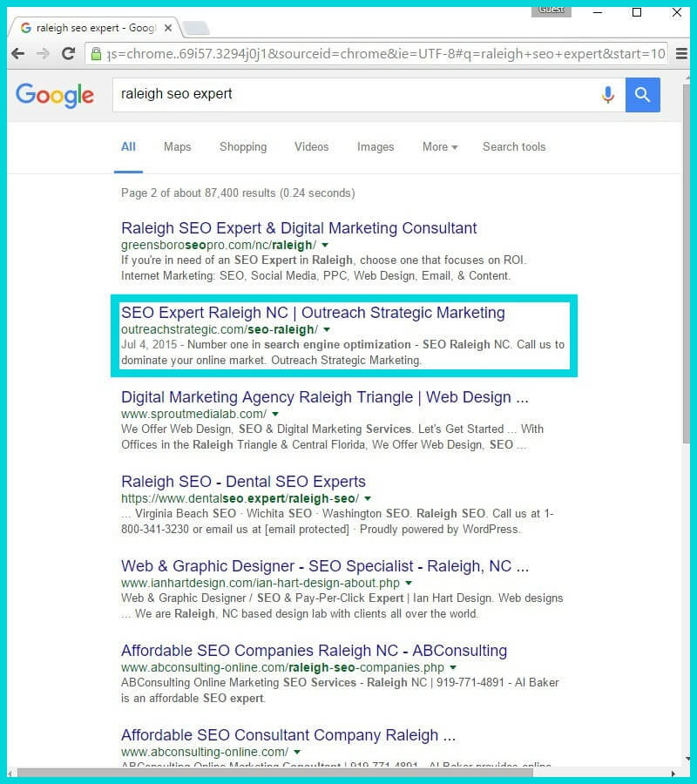Image resolution: width=697 pixels, height=784 pixels.
Task: Select the raleigh seo expert browser tab
Action: [x=95, y=28]
